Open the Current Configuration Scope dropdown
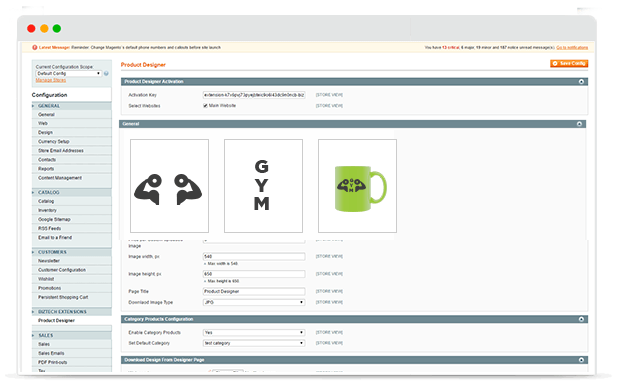The width and height of the screenshot is (620, 391). [68, 74]
